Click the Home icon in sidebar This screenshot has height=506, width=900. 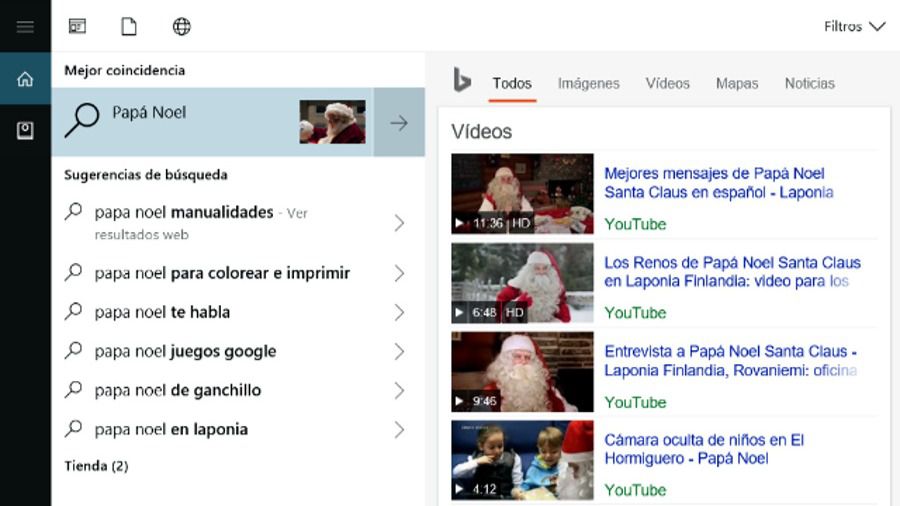[x=25, y=79]
